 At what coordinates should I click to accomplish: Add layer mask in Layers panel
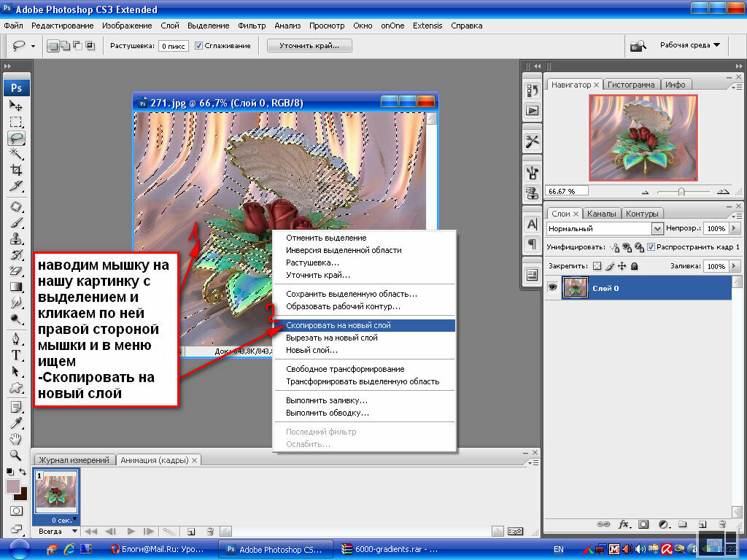pyautogui.click(x=643, y=524)
